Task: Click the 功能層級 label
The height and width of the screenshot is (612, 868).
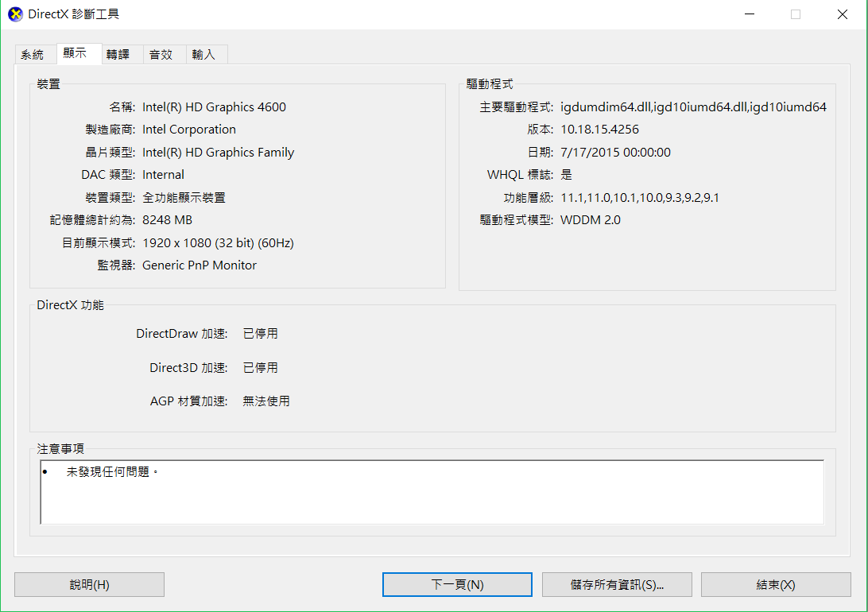Action: 528,198
